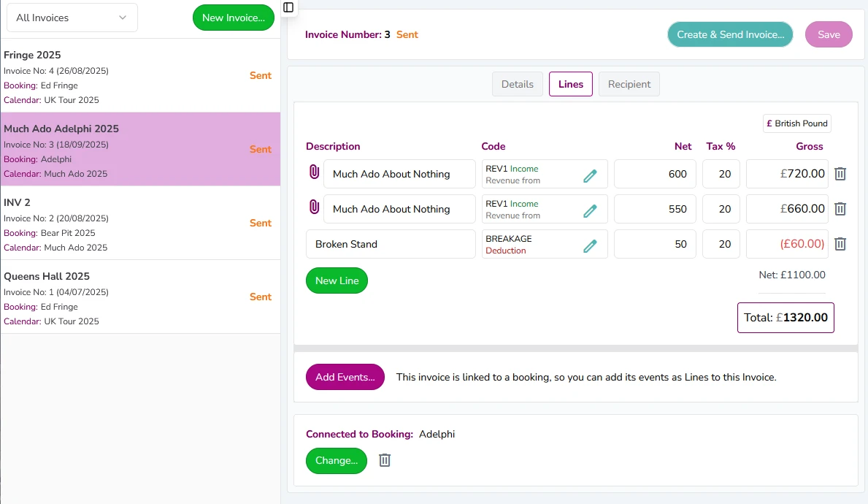Click Create & Send Invoice
Screen dimensions: 868x504
730,34
